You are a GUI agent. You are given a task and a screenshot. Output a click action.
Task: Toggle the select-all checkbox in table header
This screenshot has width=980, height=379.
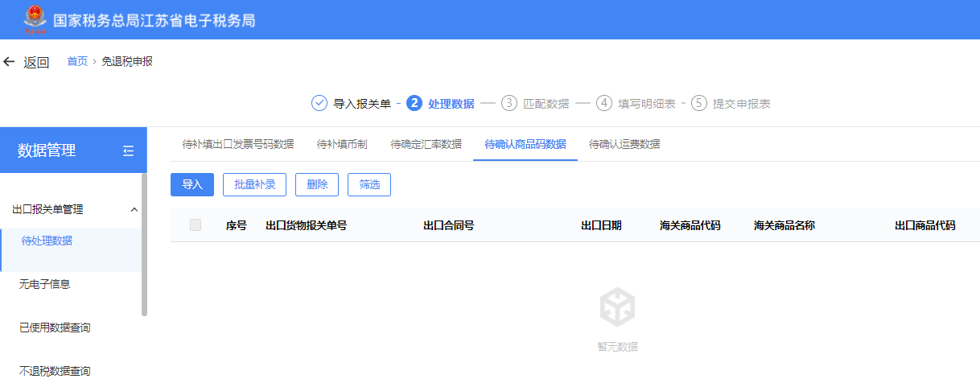click(196, 225)
